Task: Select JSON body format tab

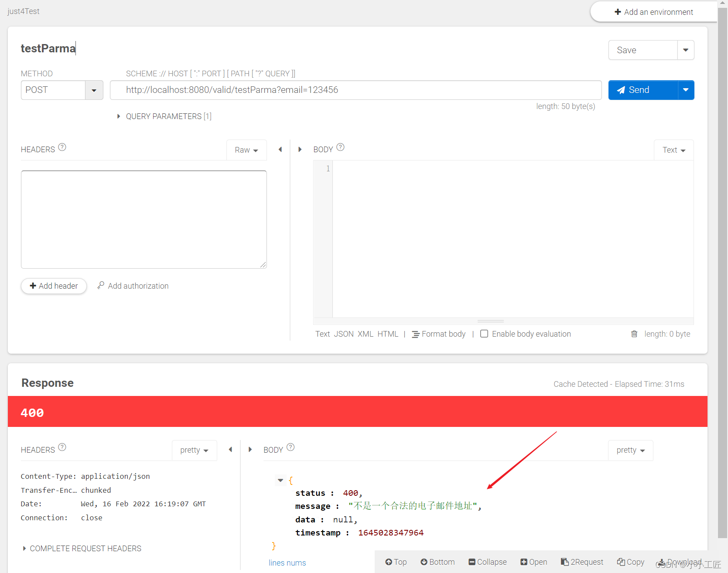Action: [344, 334]
